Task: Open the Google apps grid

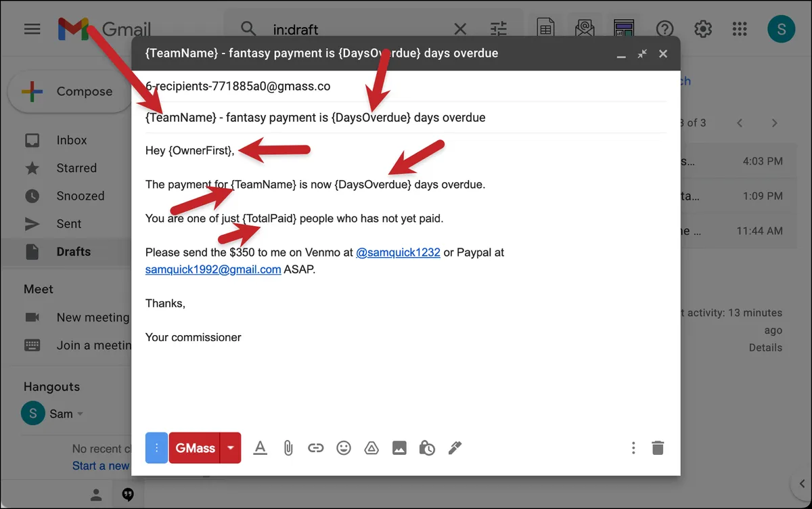Action: (x=740, y=29)
